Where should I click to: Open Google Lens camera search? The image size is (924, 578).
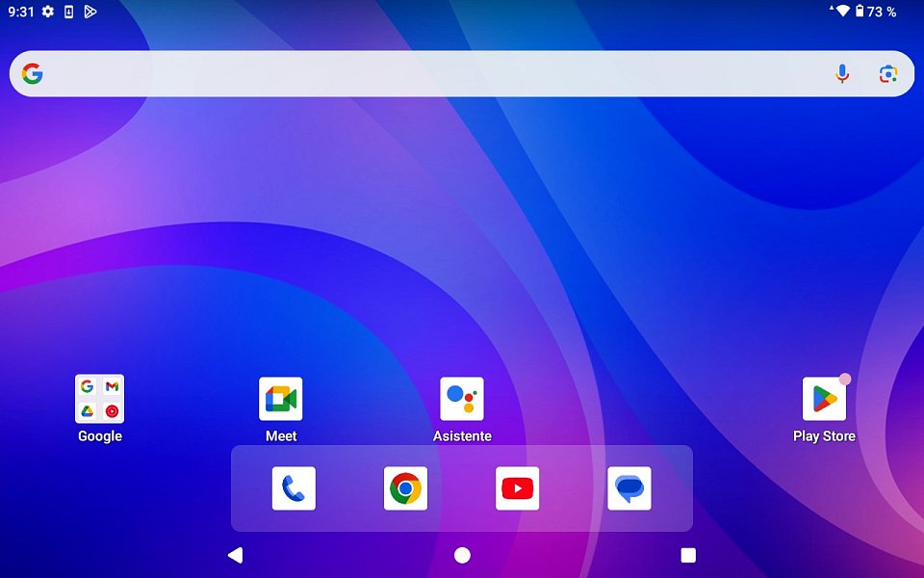click(888, 74)
